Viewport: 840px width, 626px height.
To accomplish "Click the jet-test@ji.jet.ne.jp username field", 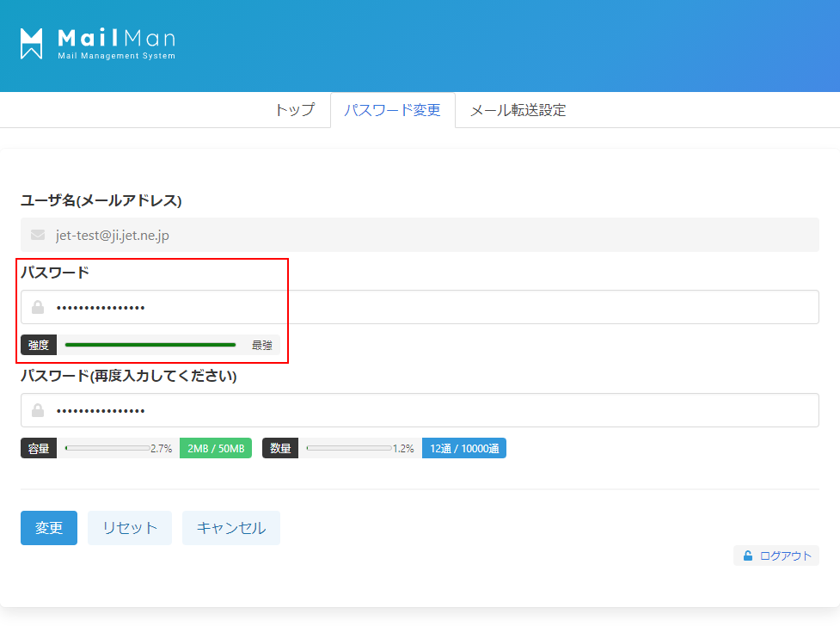I will (x=430, y=235).
